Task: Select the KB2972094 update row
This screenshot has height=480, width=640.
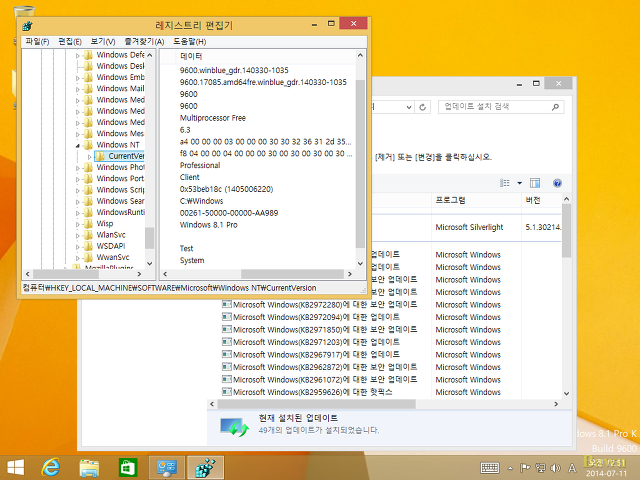Action: (311, 317)
